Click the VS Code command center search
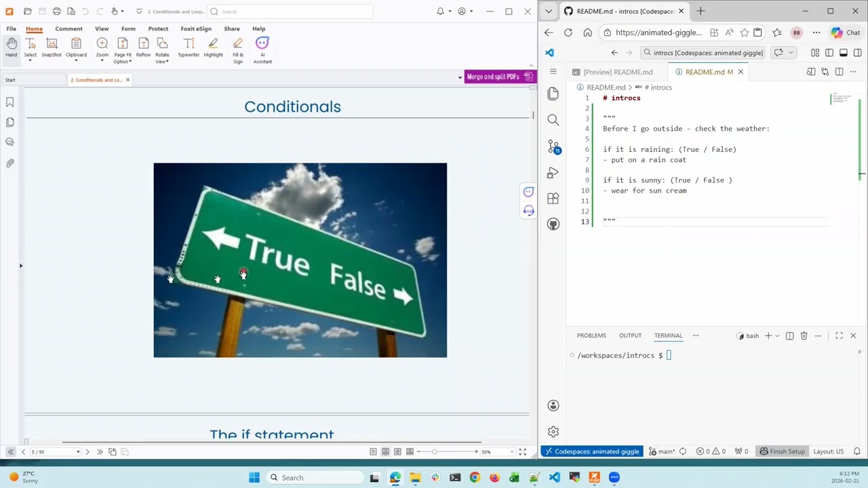This screenshot has height=488, width=868. [x=701, y=53]
